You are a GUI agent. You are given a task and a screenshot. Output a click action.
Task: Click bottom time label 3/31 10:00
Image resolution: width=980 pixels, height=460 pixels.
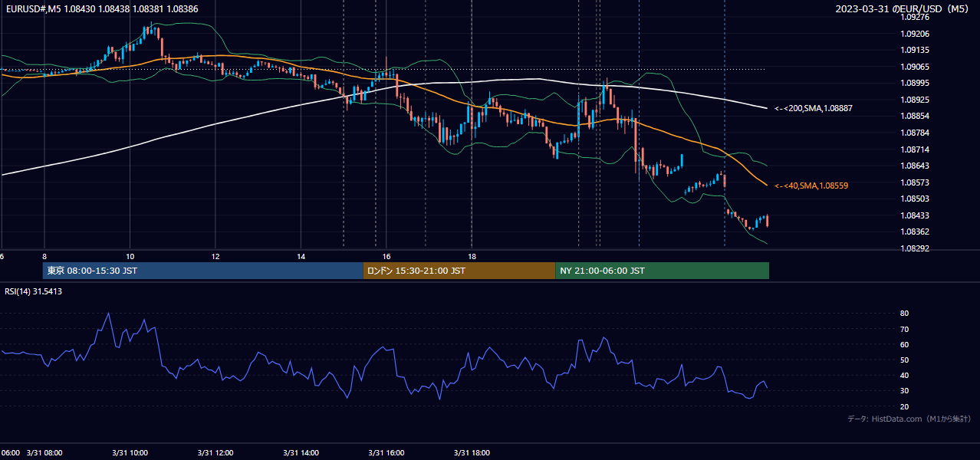click(x=130, y=452)
